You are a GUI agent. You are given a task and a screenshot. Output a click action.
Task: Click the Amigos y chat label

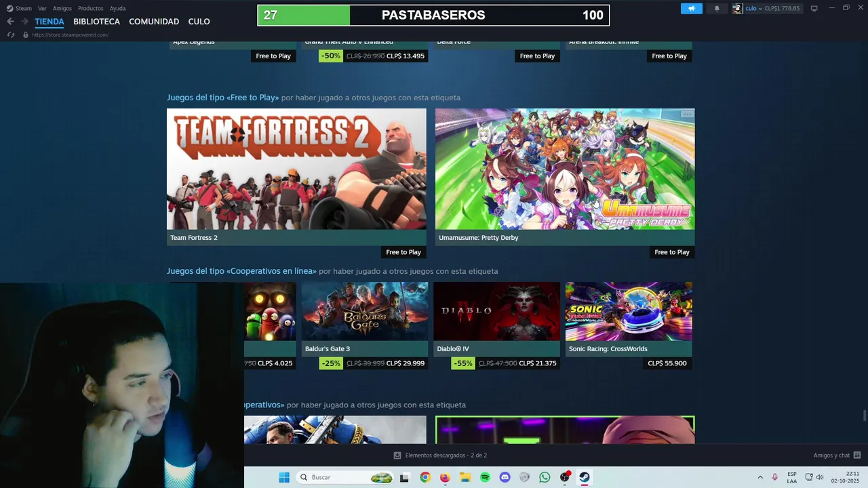pyautogui.click(x=831, y=455)
